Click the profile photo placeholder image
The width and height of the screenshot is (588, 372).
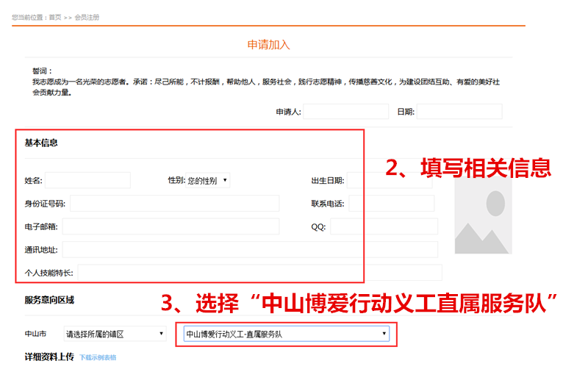(481, 216)
